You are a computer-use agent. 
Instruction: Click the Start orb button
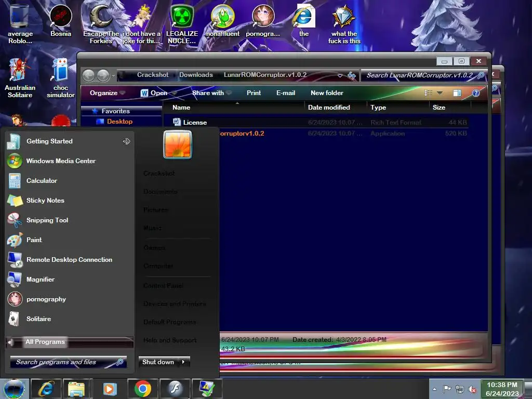pos(14,389)
